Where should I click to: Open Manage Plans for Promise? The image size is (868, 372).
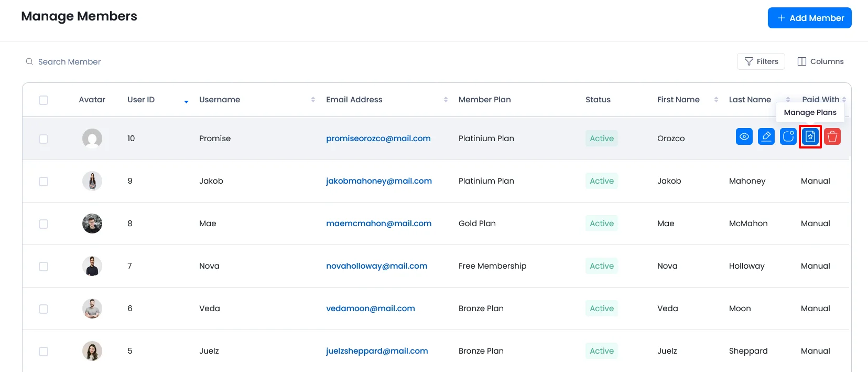(810, 136)
